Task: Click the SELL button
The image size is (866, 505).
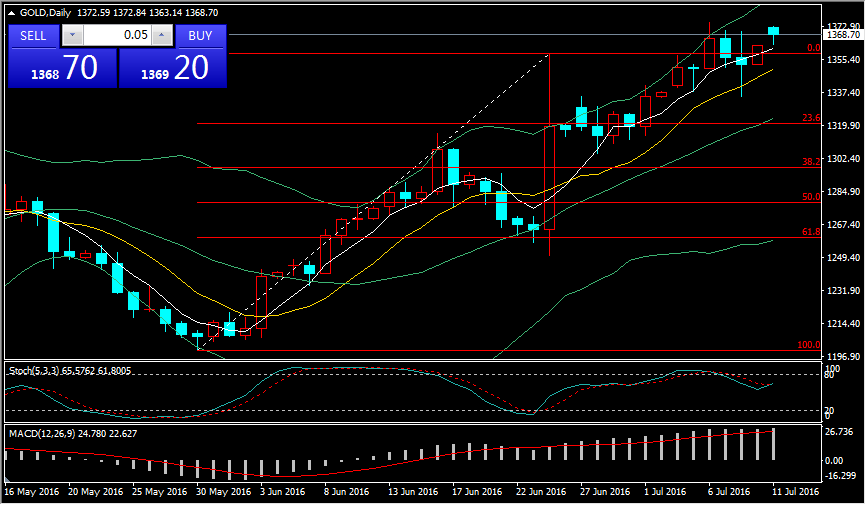Action: 33,35
